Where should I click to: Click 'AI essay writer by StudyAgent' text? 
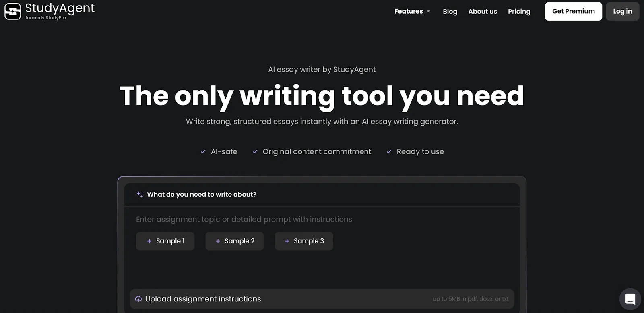pyautogui.click(x=322, y=69)
